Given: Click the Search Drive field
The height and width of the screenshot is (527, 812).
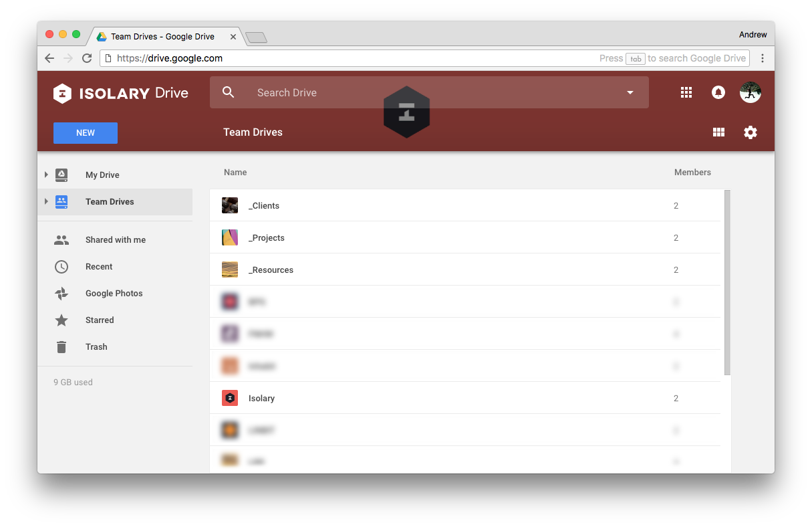Looking at the screenshot, I should [x=429, y=92].
